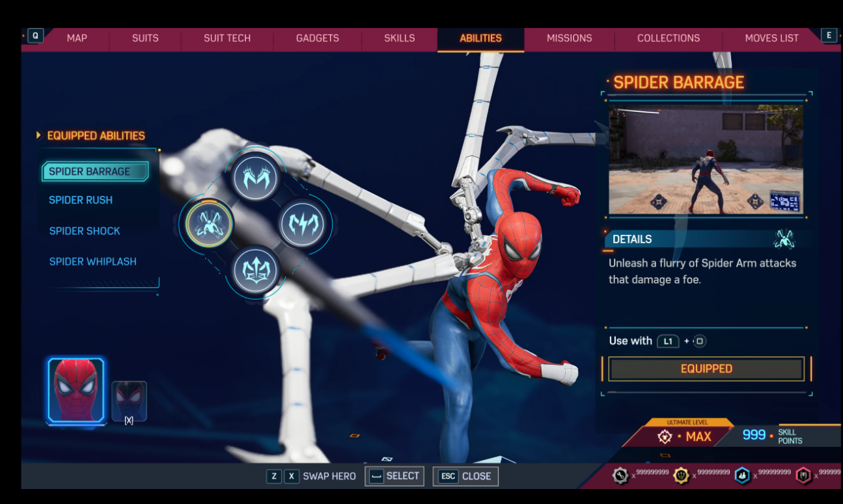Click the SWAP HERO label
The height and width of the screenshot is (504, 843).
[x=329, y=476]
